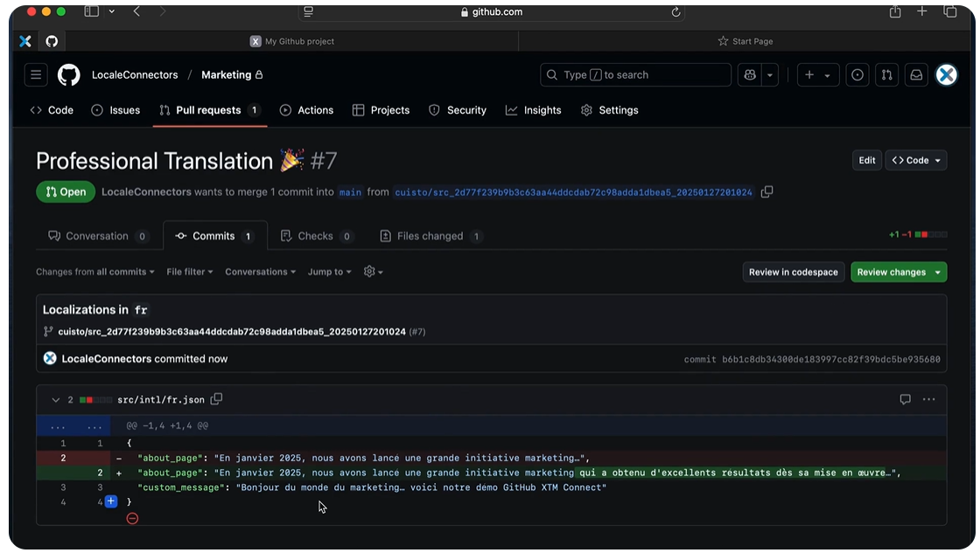
Task: Switch to My Github project browser tab
Action: click(x=292, y=41)
